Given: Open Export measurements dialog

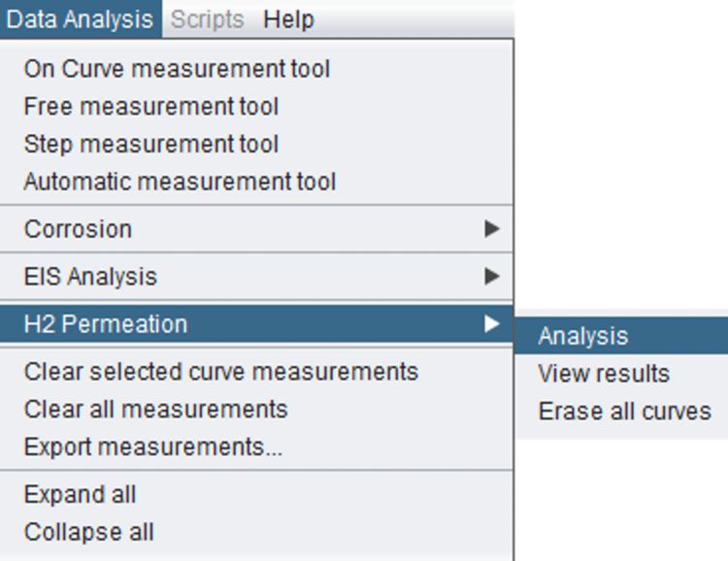Looking at the screenshot, I should [x=152, y=447].
